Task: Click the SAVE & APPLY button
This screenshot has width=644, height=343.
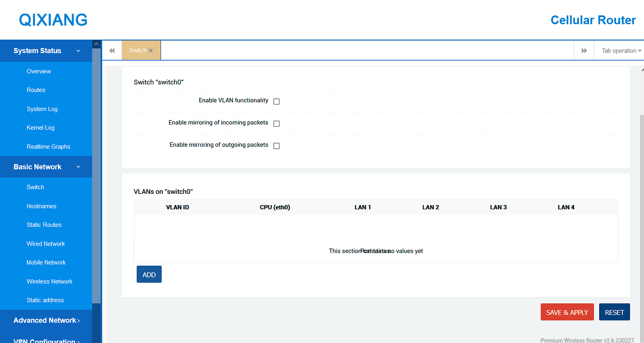Action: tap(567, 312)
